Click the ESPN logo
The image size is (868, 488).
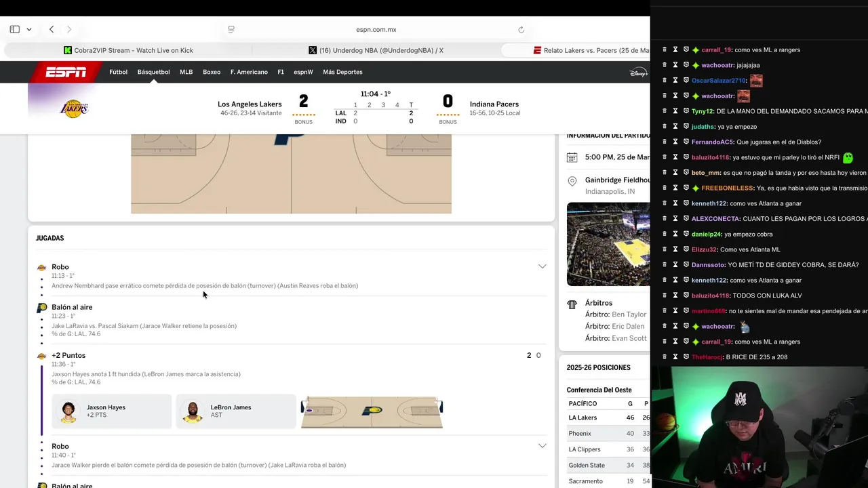(x=66, y=72)
